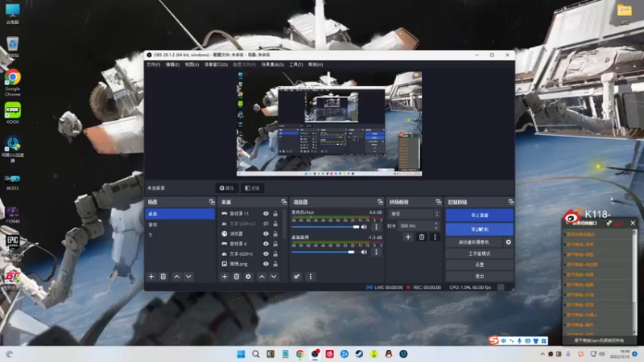Open Windows Start button in taskbar

coord(241,354)
